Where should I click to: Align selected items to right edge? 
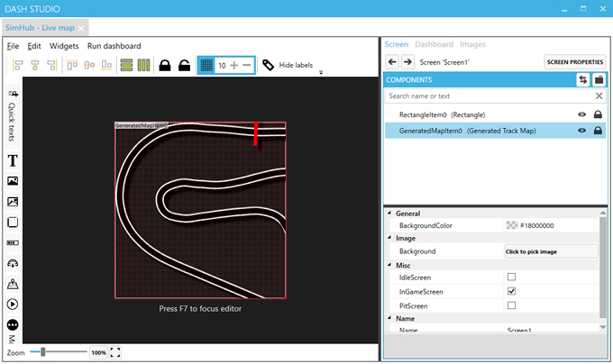(x=52, y=65)
